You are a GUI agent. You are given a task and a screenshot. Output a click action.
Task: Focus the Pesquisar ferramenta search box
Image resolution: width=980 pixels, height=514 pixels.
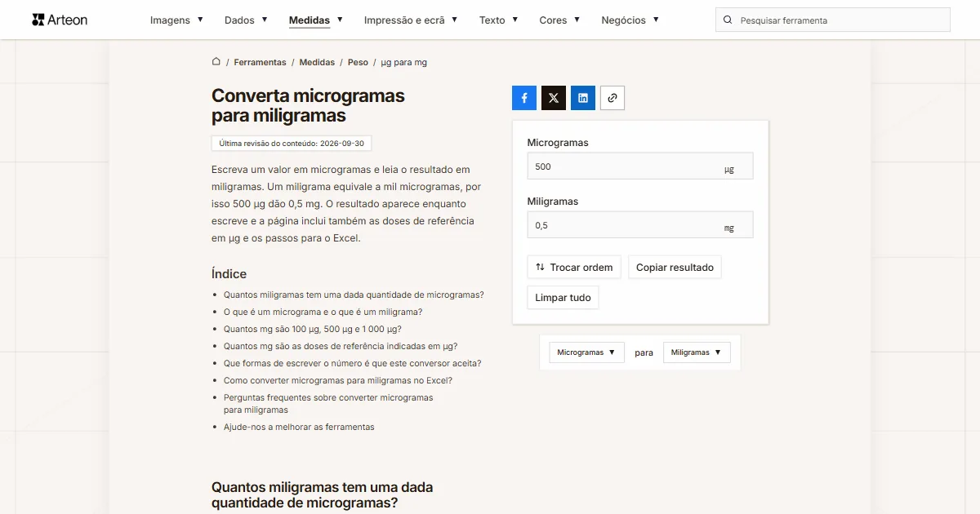[x=833, y=20]
